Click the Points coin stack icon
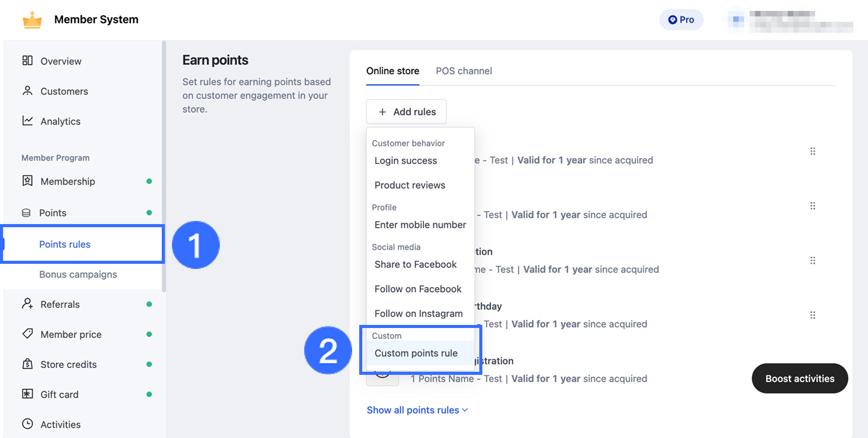868x438 pixels. [26, 213]
